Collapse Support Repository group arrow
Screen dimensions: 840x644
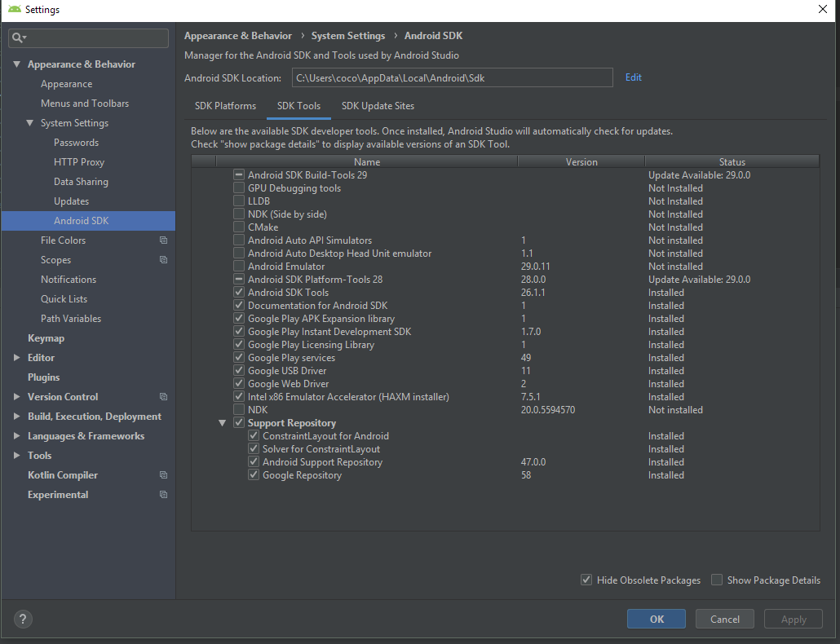tap(223, 423)
